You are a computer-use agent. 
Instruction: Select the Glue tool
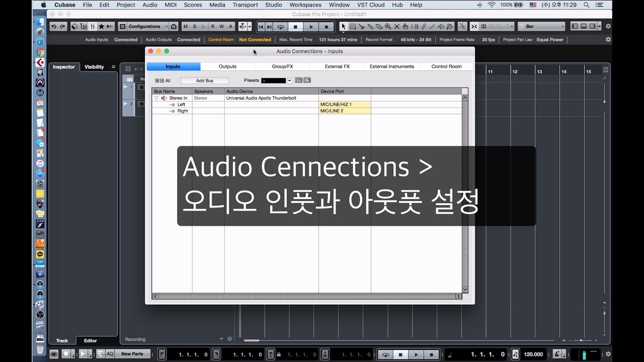[370, 27]
